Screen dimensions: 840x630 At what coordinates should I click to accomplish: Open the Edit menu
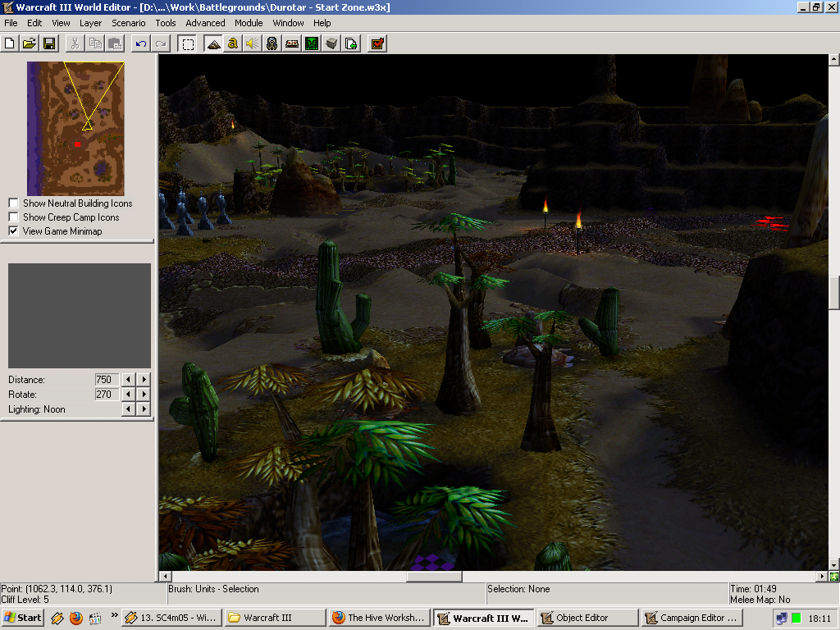click(x=34, y=23)
